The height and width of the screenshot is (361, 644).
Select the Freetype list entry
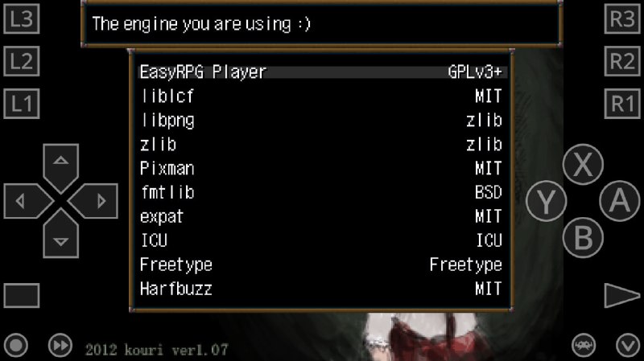[x=323, y=265]
